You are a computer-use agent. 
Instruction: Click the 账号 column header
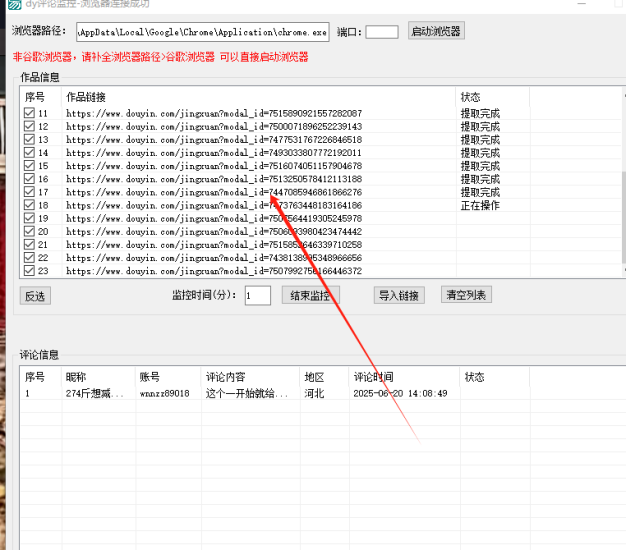(150, 377)
